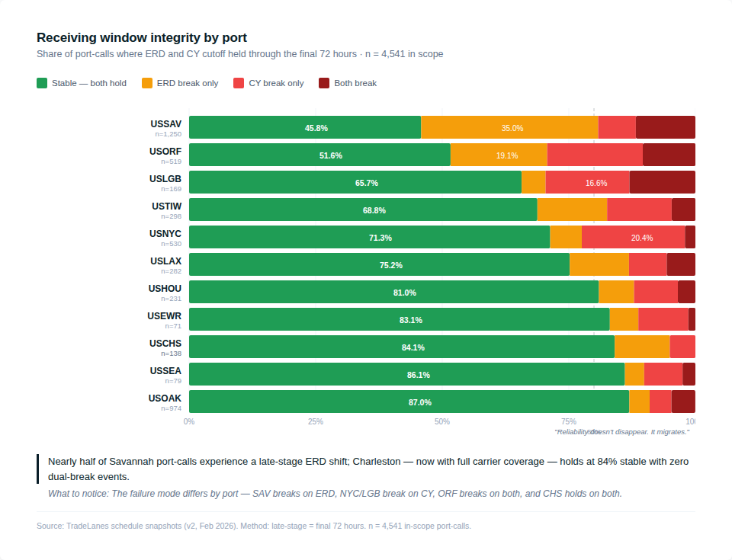Click the green Stable legend swatch
Screen dimensions: 732x560
pos(42,83)
